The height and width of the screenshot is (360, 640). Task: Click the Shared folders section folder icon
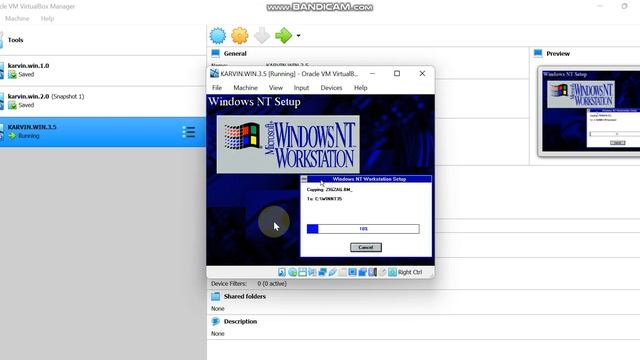(216, 296)
